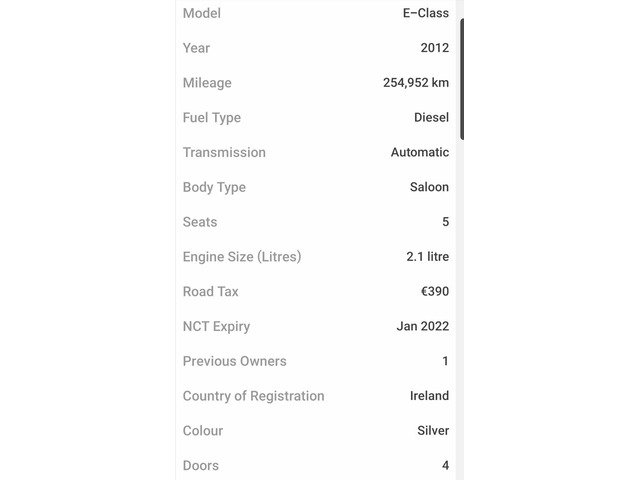Click the Road Tax value €390
Screen dimensions: 640x480
point(435,291)
